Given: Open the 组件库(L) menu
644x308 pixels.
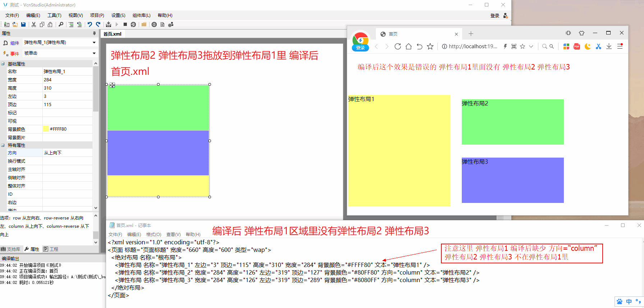Looking at the screenshot, I should pyautogui.click(x=141, y=15).
